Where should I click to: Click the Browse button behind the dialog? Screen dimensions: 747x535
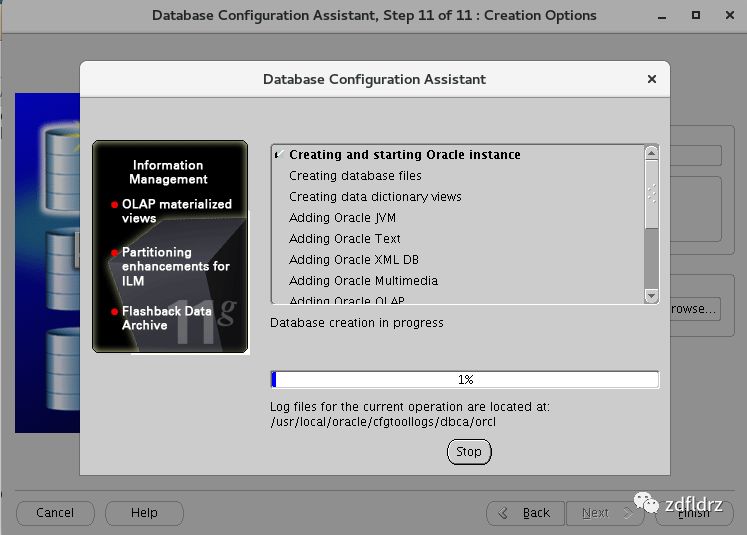pos(695,309)
